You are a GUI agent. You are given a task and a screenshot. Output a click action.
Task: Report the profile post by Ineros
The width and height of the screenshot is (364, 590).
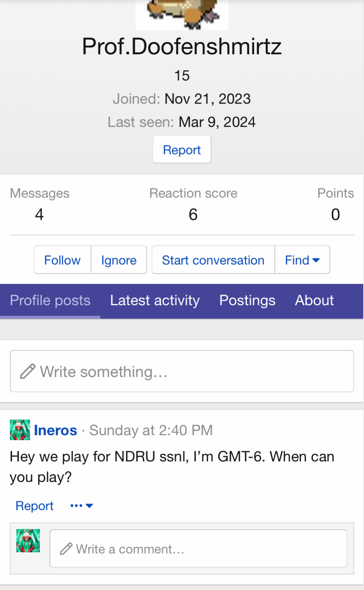pyautogui.click(x=35, y=506)
